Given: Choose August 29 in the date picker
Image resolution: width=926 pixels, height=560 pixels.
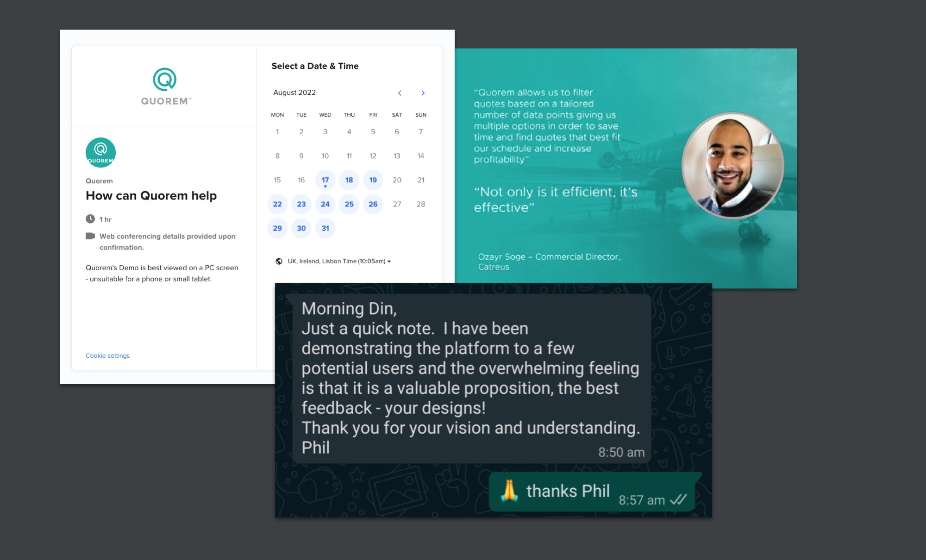Looking at the screenshot, I should [x=277, y=228].
